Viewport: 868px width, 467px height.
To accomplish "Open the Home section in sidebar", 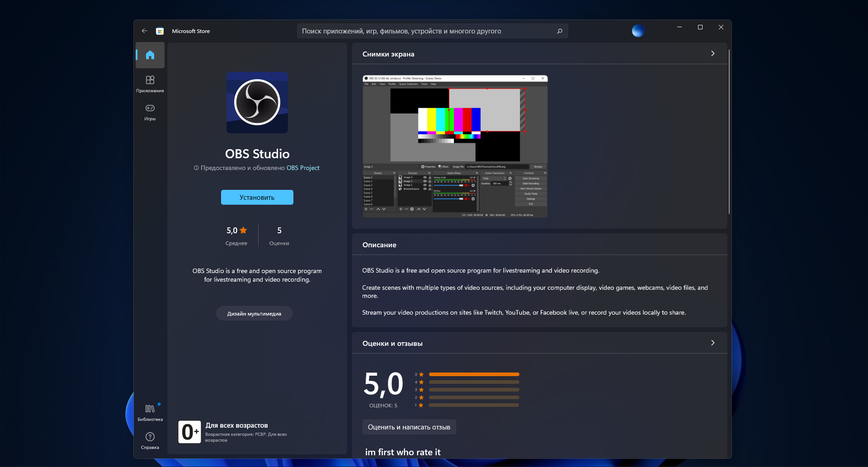I will (x=150, y=55).
